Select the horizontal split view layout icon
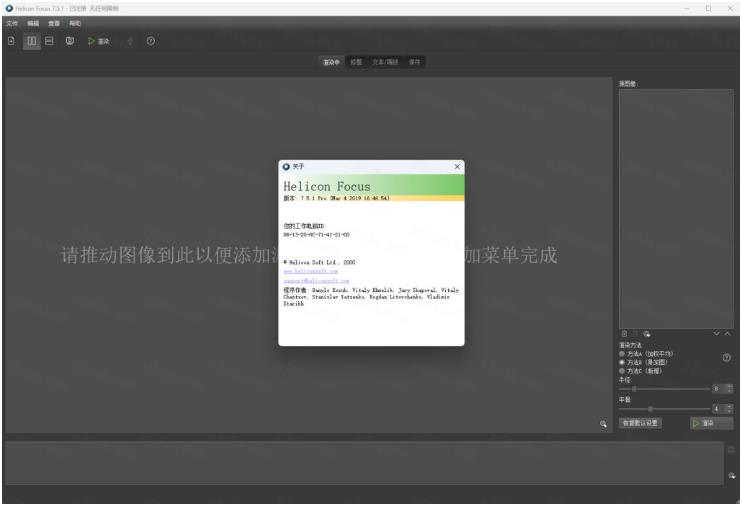The height and width of the screenshot is (506, 742). (x=49, y=41)
